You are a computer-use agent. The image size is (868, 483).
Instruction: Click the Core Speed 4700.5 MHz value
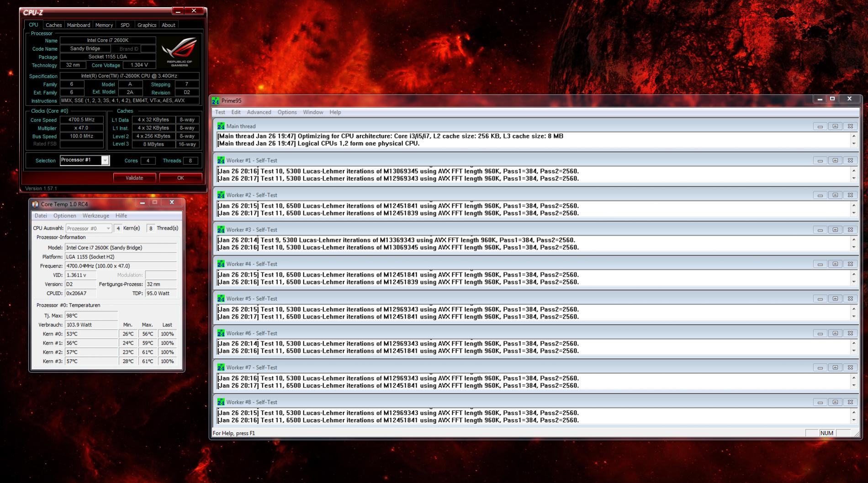point(82,120)
